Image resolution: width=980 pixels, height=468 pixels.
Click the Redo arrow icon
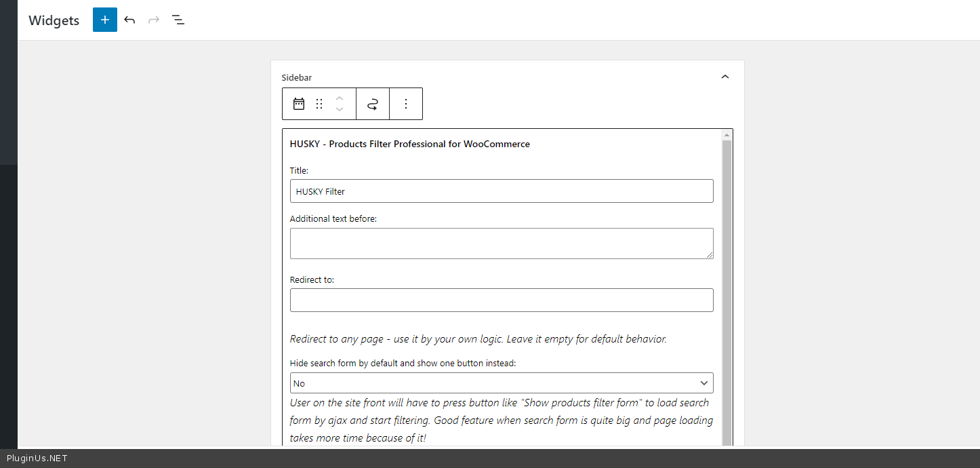[x=154, y=20]
